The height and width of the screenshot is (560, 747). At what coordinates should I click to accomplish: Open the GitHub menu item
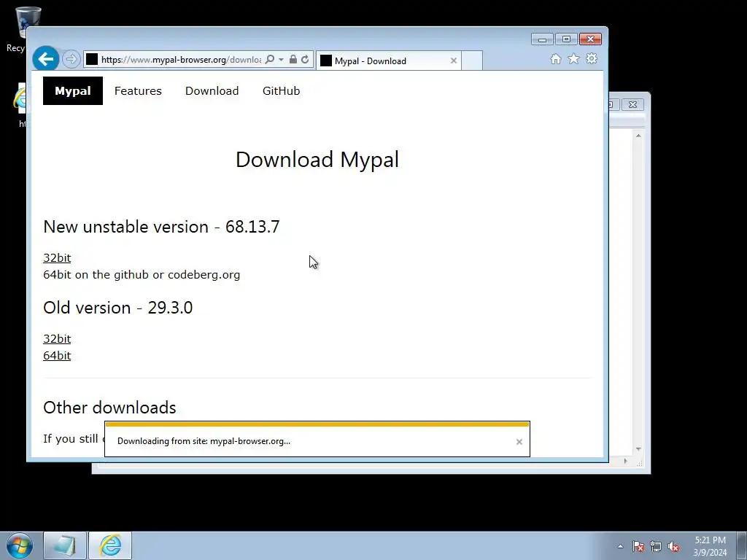[x=281, y=91]
